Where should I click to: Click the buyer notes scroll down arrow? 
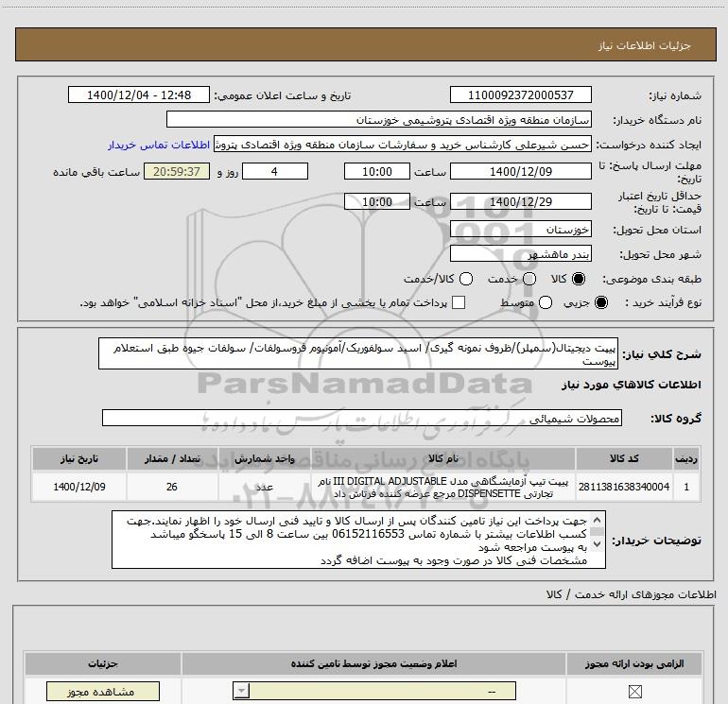point(598,543)
